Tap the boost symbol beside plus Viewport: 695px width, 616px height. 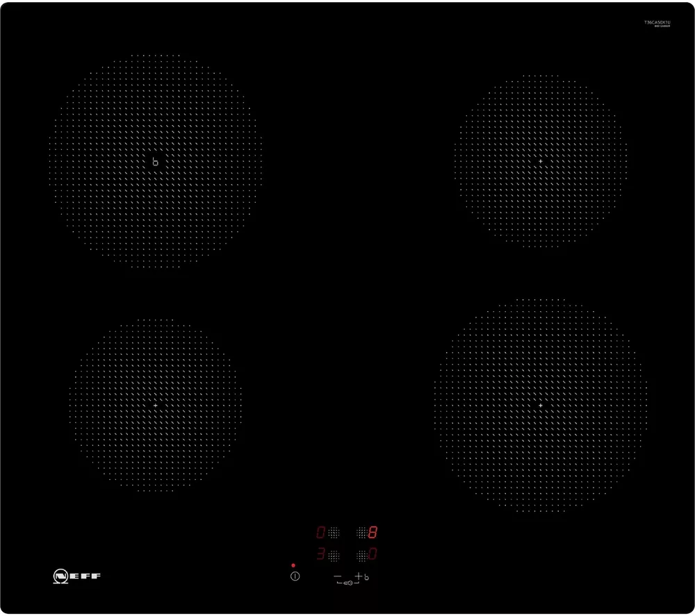(367, 578)
